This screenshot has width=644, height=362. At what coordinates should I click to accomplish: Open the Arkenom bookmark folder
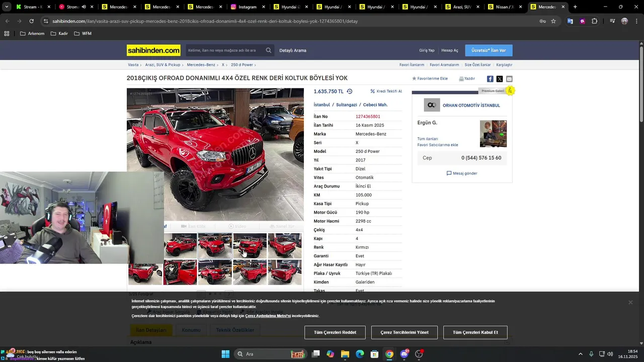pos(32,34)
